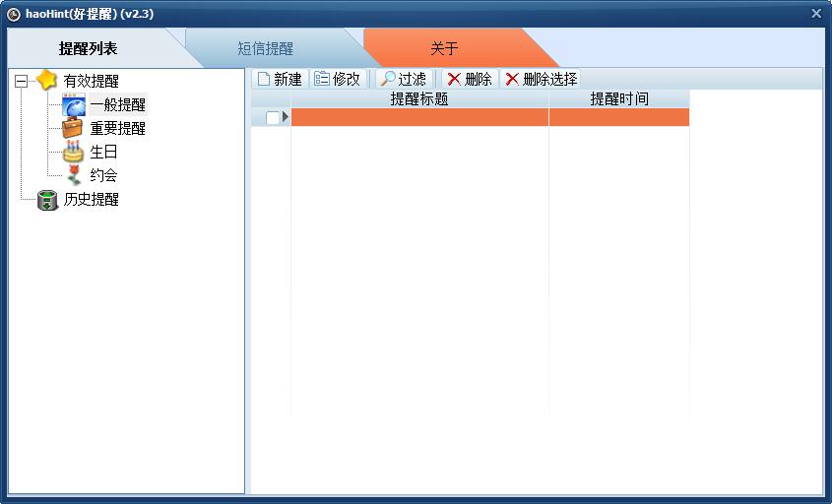This screenshot has height=504, width=832.
Task: Click the rose icon for 约会
Action: 74,175
